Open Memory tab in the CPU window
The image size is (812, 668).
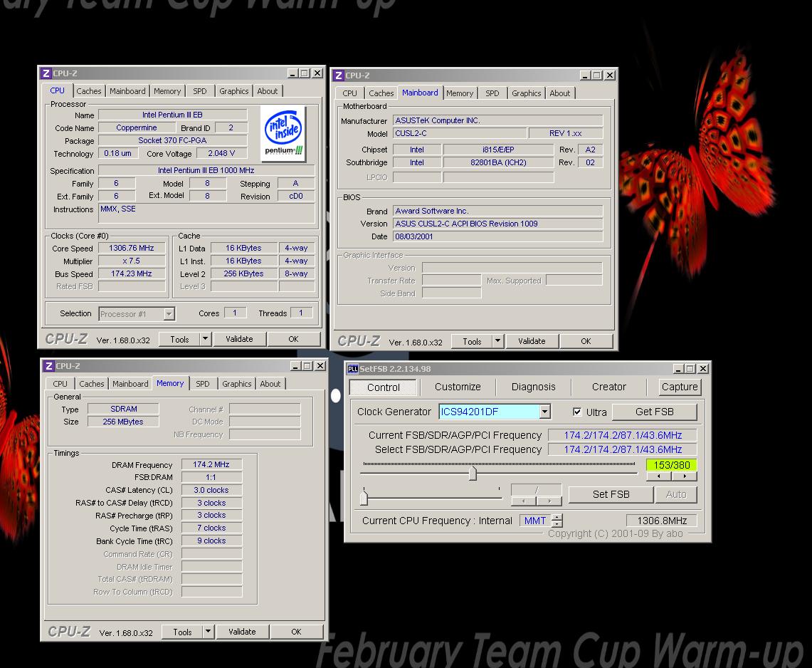(167, 91)
